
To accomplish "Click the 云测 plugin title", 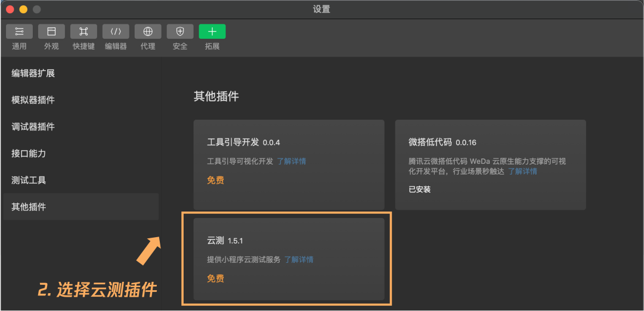I will (216, 241).
